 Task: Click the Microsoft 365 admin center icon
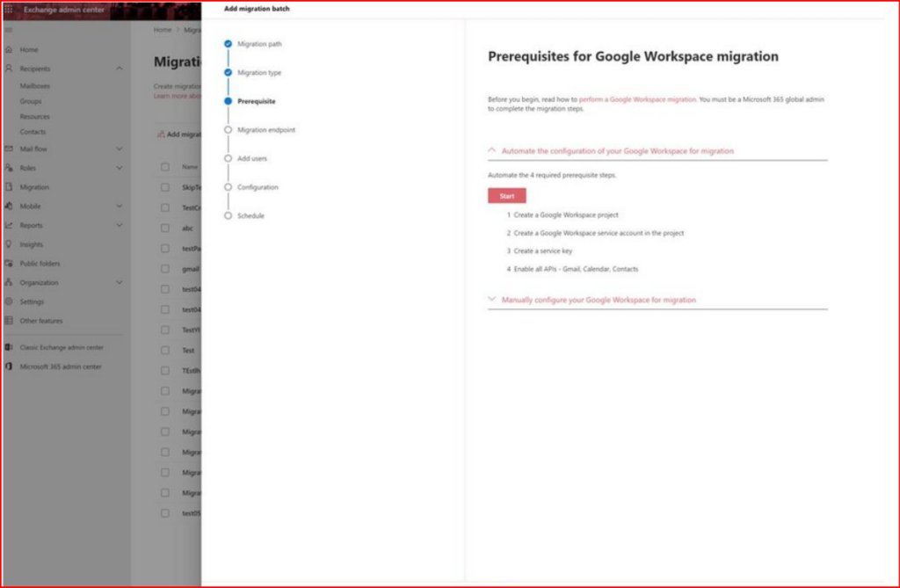point(9,367)
